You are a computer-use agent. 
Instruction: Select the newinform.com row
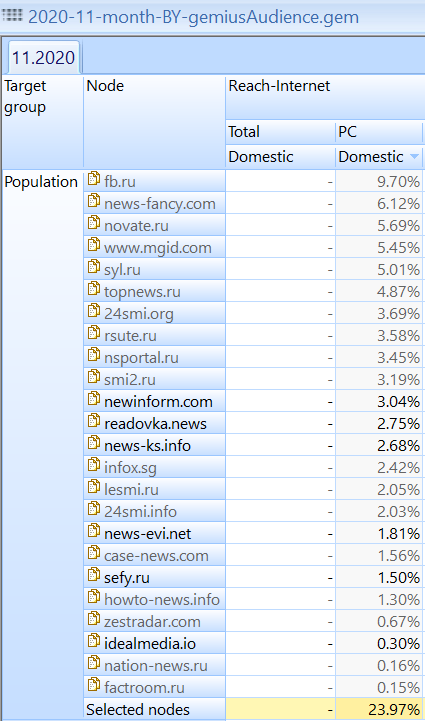pyautogui.click(x=254, y=402)
